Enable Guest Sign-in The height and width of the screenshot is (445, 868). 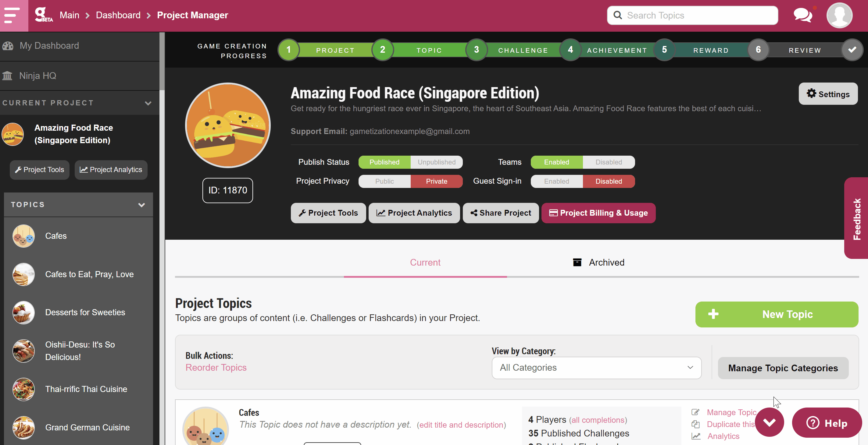[x=556, y=182]
